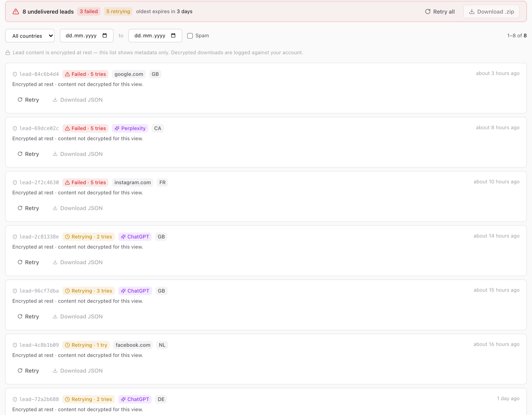The height and width of the screenshot is (415, 532).
Task: Click shield icon next to lead-2f2c4630
Action: [15, 183]
